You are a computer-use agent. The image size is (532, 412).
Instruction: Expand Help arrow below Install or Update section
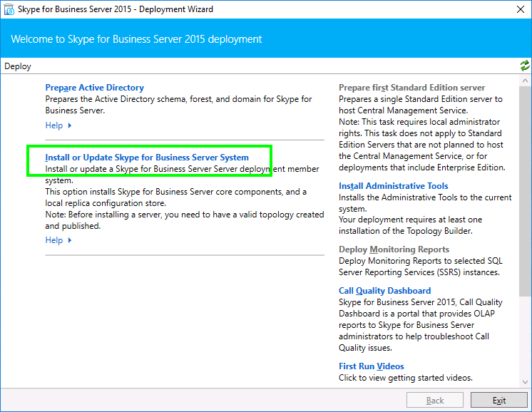70,240
